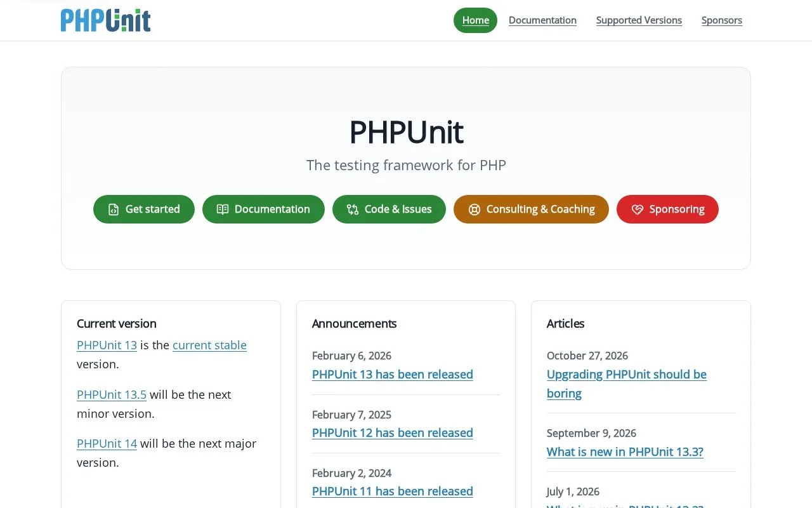The width and height of the screenshot is (812, 508).
Task: Click the October 27, 2026 date
Action: click(587, 356)
